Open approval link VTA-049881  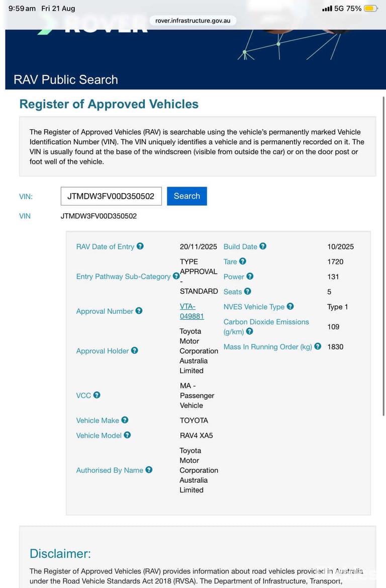point(191,311)
